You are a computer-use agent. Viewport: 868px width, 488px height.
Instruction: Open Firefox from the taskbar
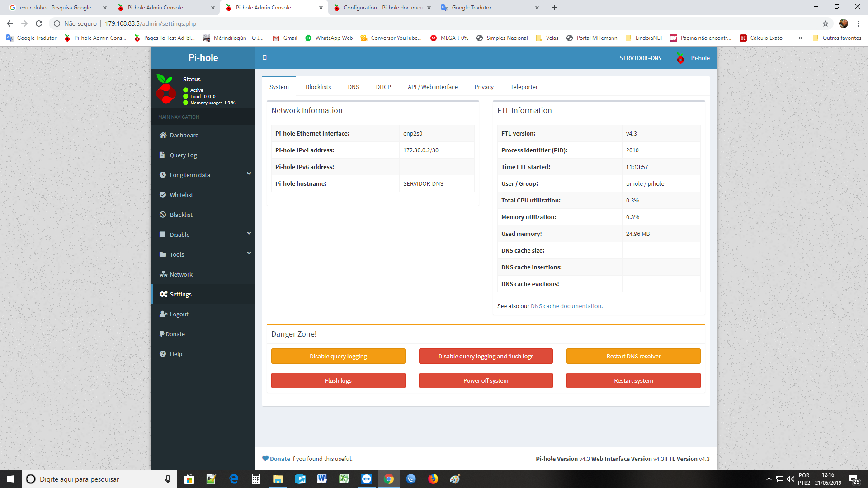(433, 479)
